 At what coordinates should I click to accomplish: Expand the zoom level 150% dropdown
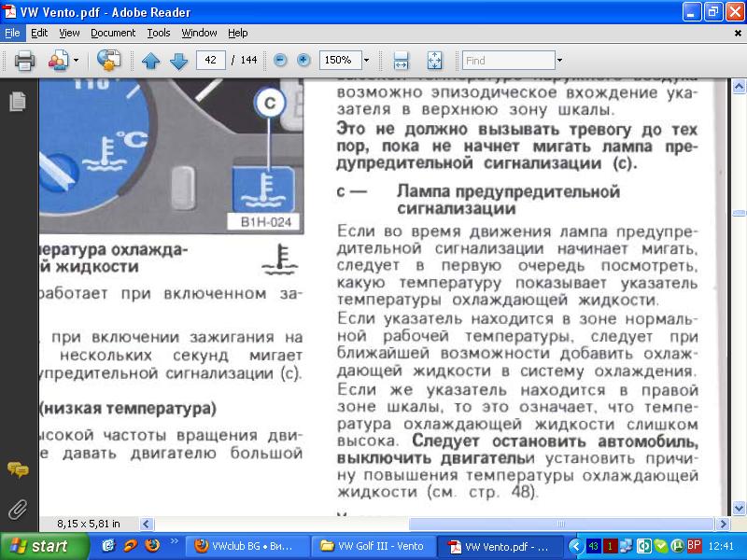coord(366,61)
